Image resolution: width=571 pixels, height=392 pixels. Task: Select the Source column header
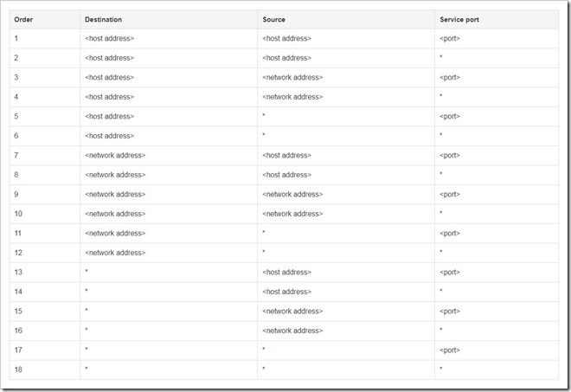point(273,19)
